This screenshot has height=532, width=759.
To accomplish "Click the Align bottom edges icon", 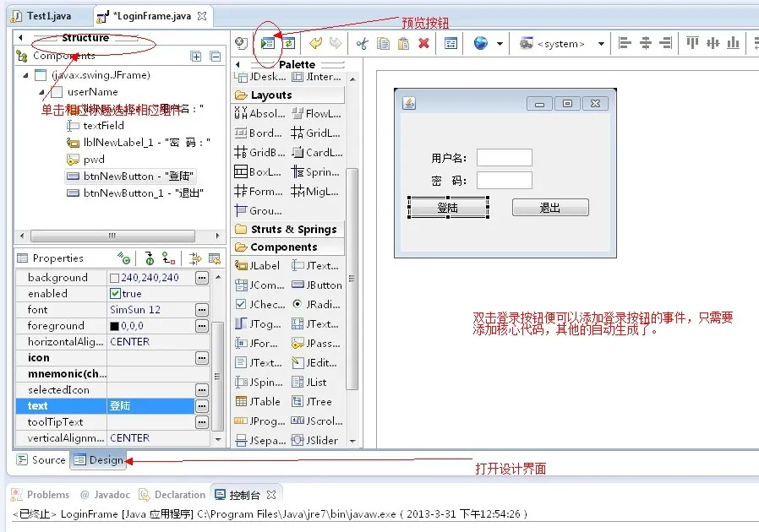I will (734, 44).
